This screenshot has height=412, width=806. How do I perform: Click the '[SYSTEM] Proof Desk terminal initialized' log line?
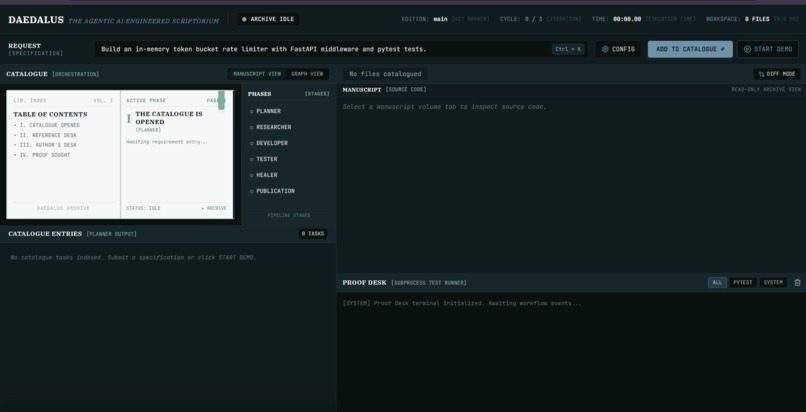[x=462, y=303]
